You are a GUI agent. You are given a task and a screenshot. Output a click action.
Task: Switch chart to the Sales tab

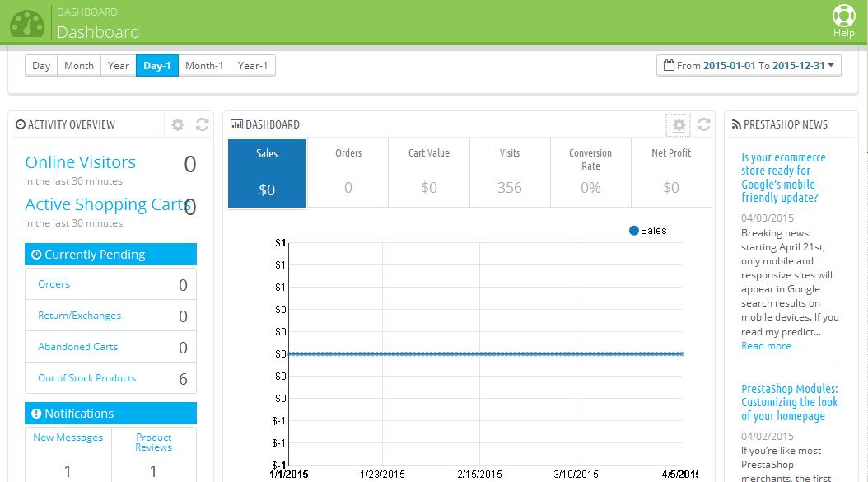(x=267, y=173)
